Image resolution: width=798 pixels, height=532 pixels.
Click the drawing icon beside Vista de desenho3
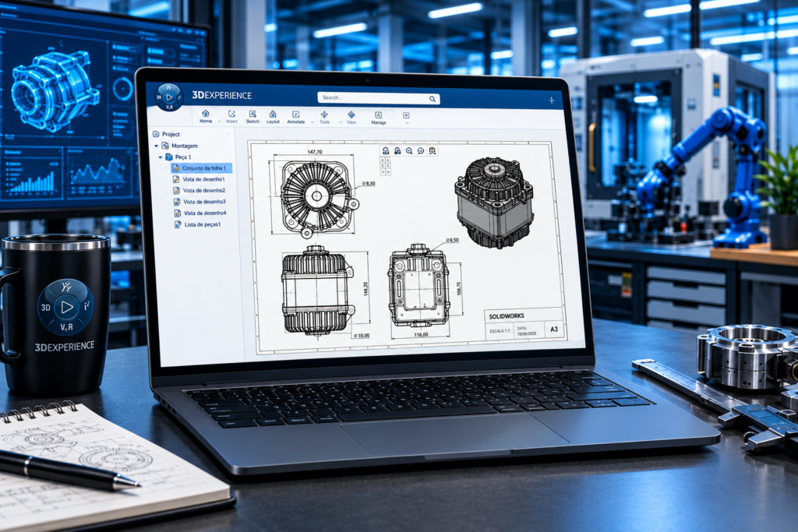point(177,202)
